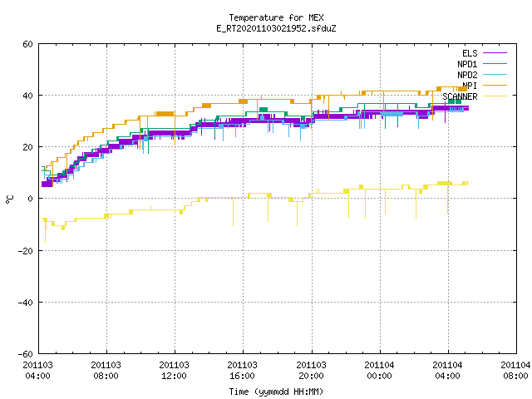This screenshot has height=399, width=532.
Task: Click the y-axis label 40
Action: click(x=27, y=96)
